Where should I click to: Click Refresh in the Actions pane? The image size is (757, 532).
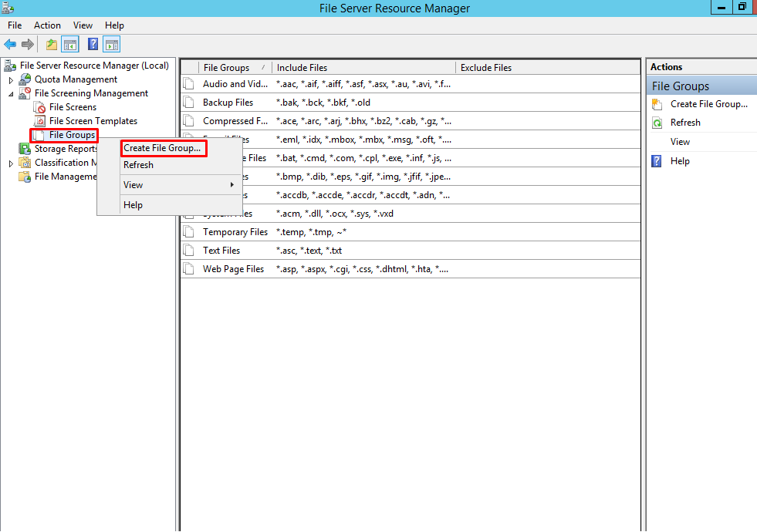685,123
